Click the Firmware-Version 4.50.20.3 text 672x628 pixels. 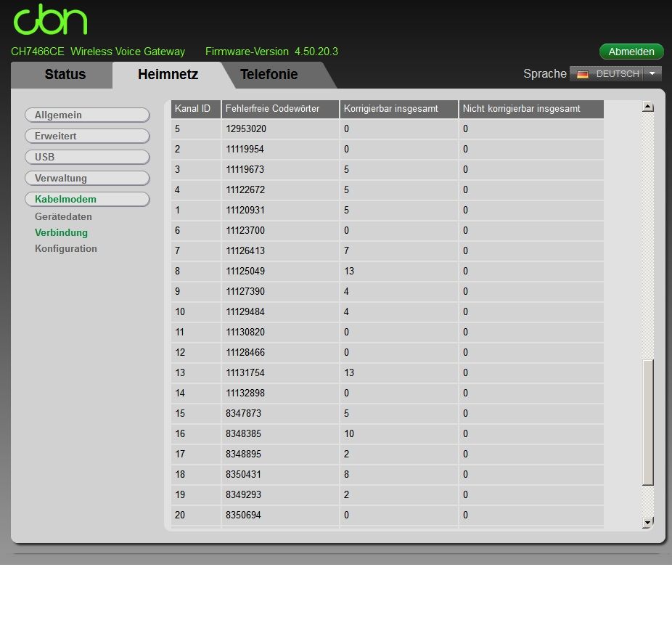coord(271,52)
